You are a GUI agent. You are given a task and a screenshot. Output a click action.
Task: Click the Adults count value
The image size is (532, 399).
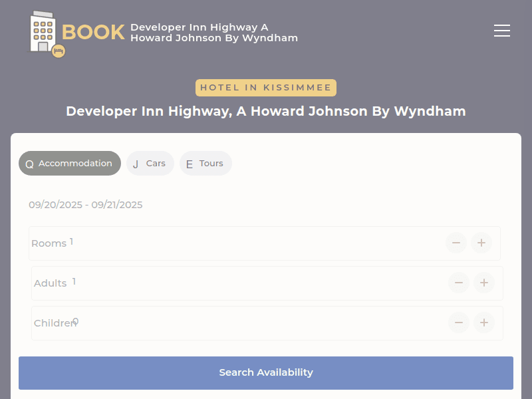(x=74, y=282)
